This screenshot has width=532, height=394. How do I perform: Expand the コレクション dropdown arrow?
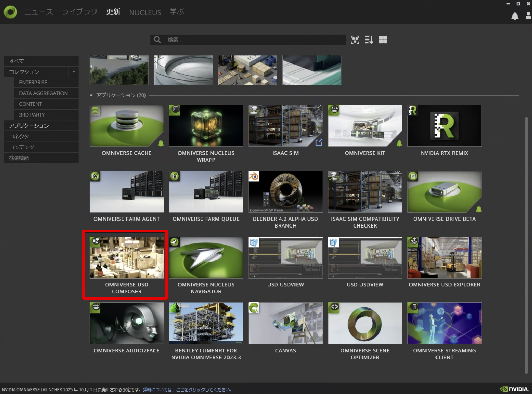pos(74,72)
